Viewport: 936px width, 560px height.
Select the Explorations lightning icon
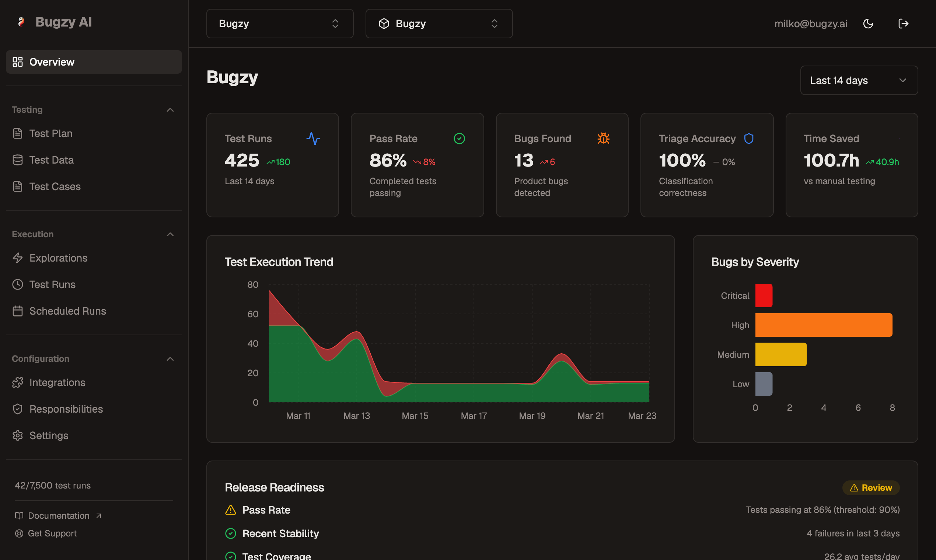(x=18, y=258)
